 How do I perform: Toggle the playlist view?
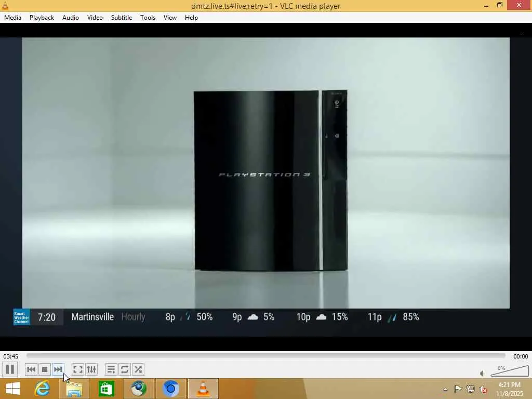click(111, 369)
